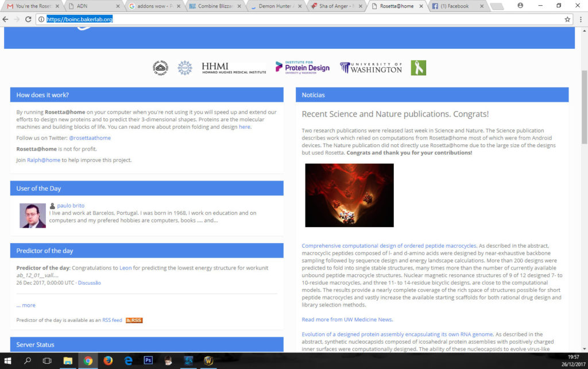
Task: Click the browser forward arrow
Action: 17,19
